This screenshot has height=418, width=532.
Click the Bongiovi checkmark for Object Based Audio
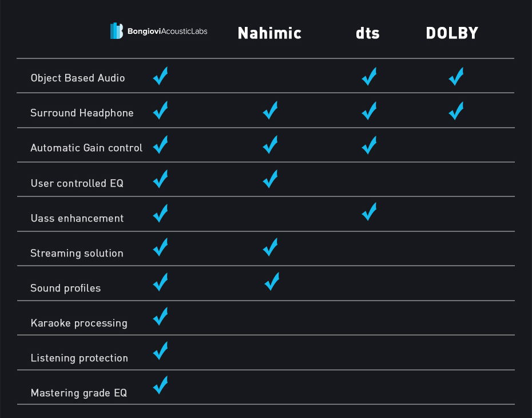161,76
